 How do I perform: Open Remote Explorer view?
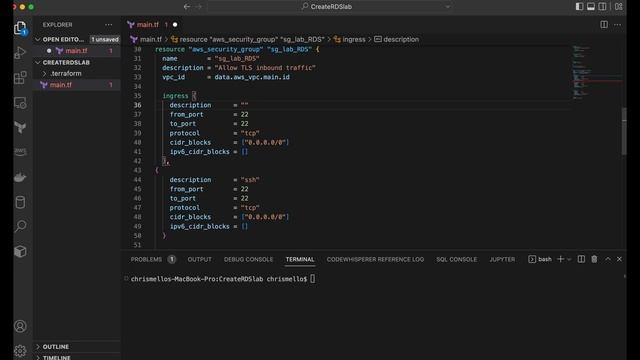[20, 103]
